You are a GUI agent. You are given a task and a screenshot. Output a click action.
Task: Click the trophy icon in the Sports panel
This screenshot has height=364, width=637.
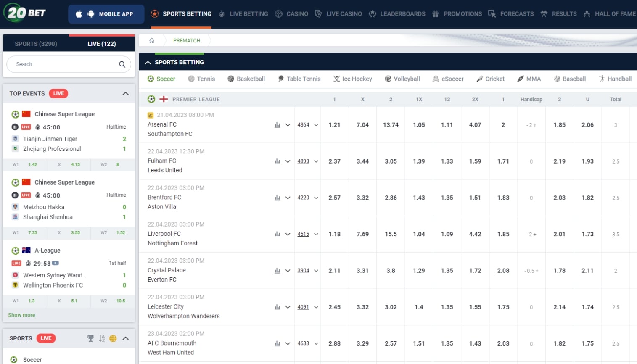coord(90,338)
